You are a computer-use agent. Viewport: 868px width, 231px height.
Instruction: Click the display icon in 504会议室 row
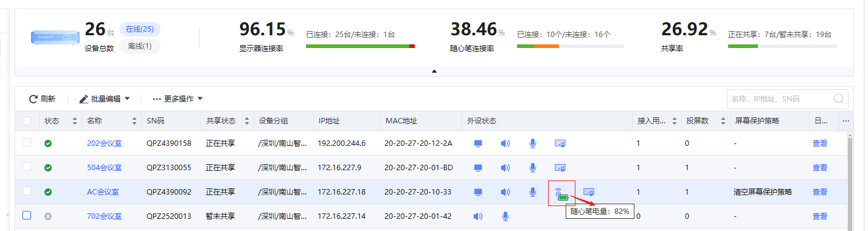pyautogui.click(x=478, y=168)
